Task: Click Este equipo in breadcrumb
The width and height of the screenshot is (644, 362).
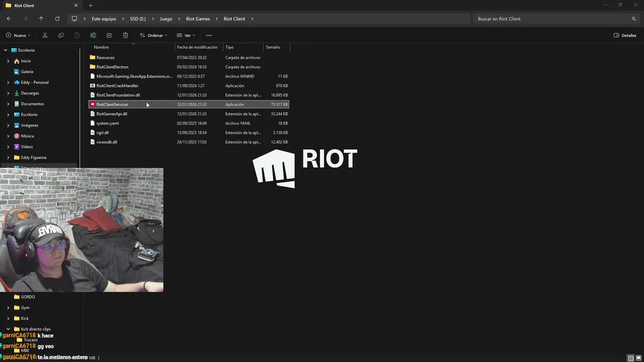Action: [x=104, y=19]
